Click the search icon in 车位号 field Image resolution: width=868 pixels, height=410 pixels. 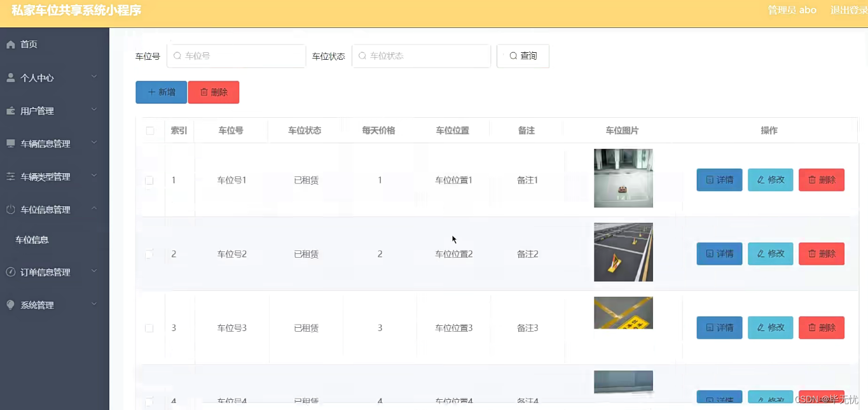pos(177,56)
